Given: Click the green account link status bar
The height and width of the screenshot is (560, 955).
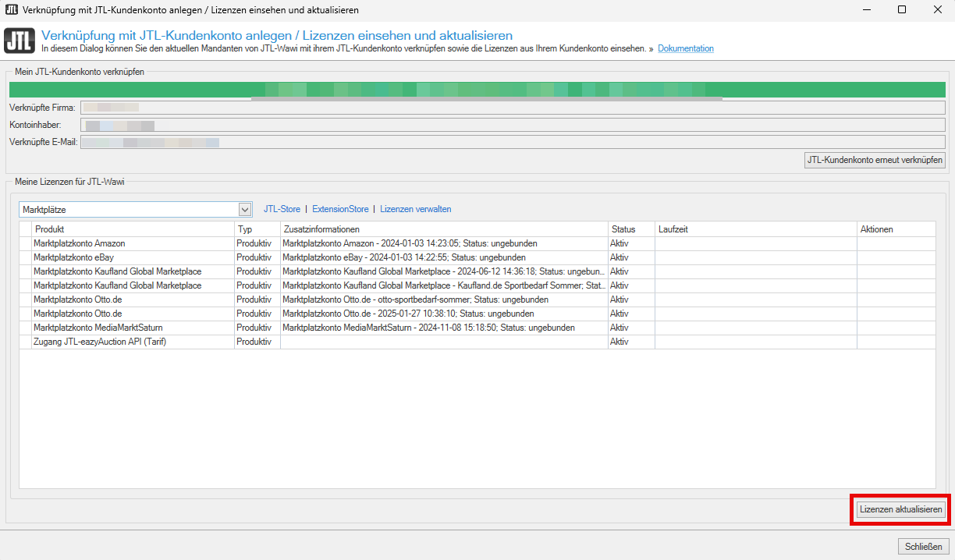Looking at the screenshot, I should pyautogui.click(x=477, y=90).
